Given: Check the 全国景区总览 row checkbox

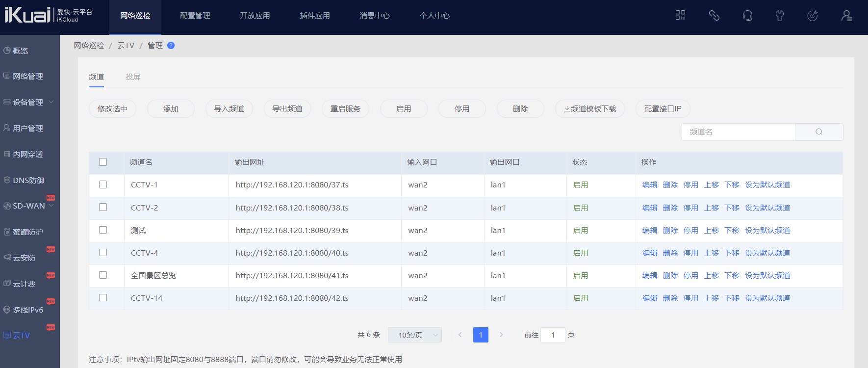Looking at the screenshot, I should point(103,275).
